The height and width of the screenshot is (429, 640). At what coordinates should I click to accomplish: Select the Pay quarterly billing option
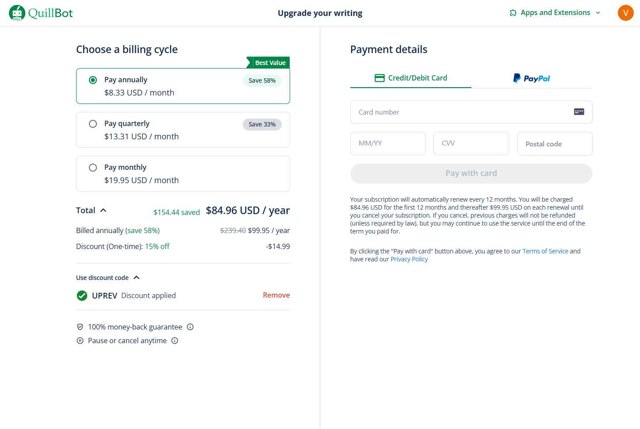pos(93,124)
